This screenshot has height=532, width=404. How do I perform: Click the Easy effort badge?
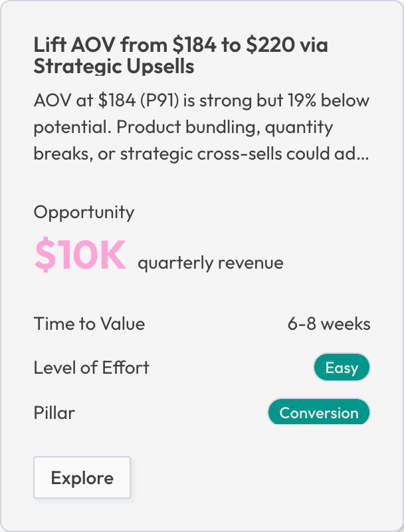tap(341, 367)
